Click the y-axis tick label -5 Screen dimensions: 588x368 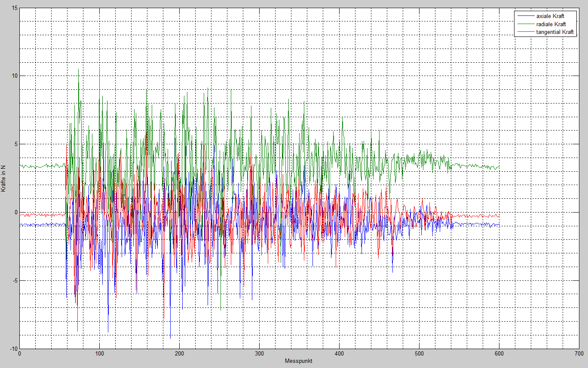tap(14, 281)
